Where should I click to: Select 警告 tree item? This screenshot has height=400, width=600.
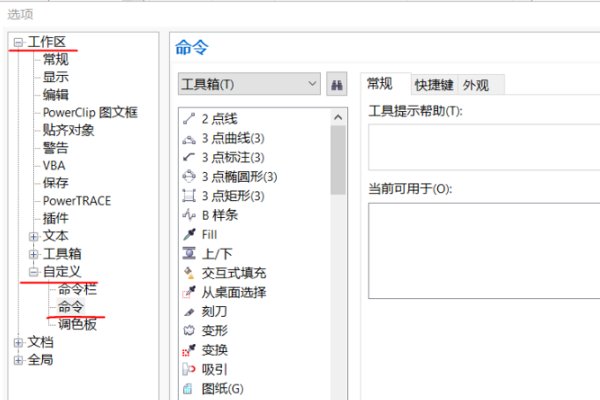coord(55,148)
